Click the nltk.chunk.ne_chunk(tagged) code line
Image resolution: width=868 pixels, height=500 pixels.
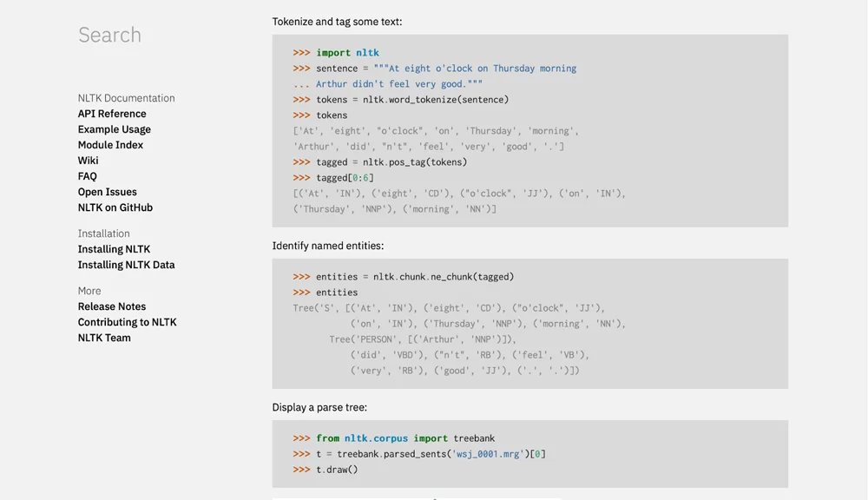pos(404,277)
